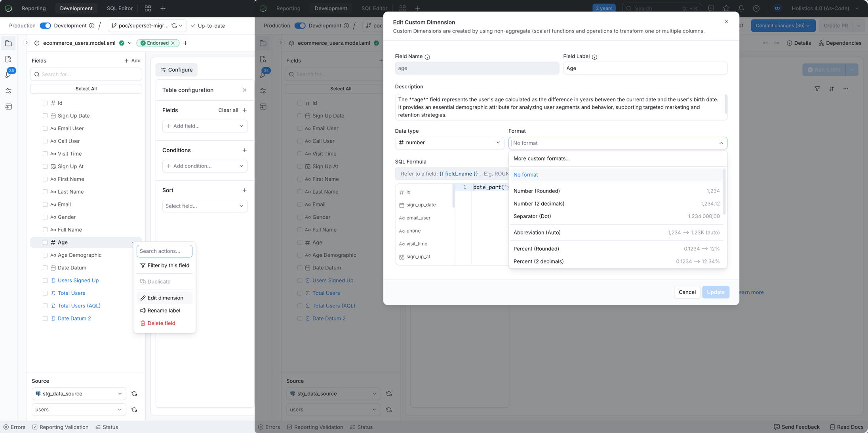Choose Rename label from context menu
Image resolution: width=868 pixels, height=433 pixels.
164,311
